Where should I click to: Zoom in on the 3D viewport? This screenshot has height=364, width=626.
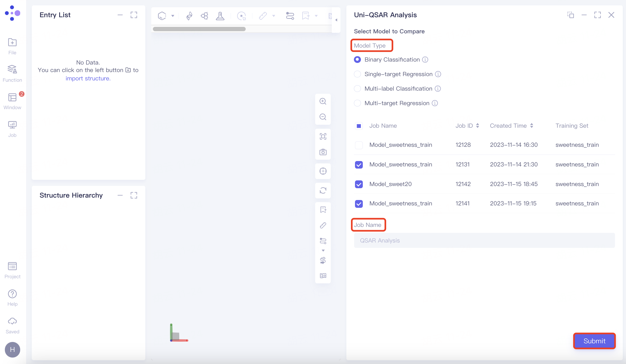(323, 101)
